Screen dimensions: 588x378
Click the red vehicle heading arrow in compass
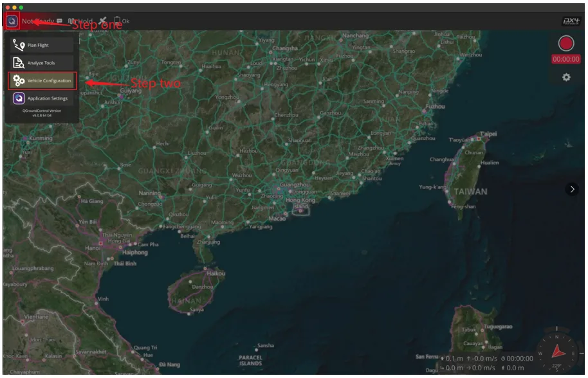click(559, 351)
